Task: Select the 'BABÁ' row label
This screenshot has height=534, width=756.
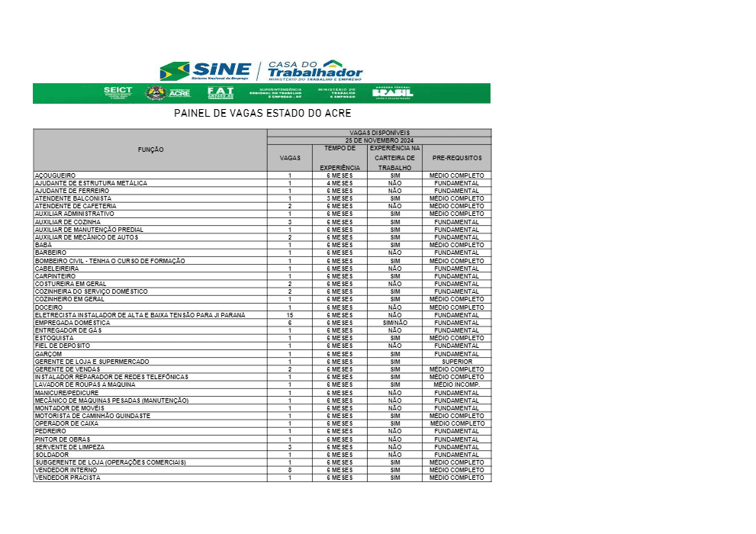Action: 43,246
